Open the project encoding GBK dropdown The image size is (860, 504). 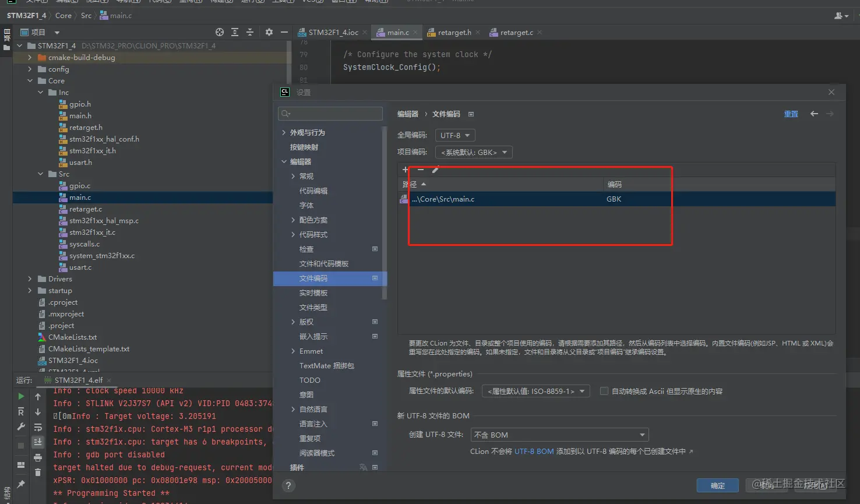click(474, 152)
